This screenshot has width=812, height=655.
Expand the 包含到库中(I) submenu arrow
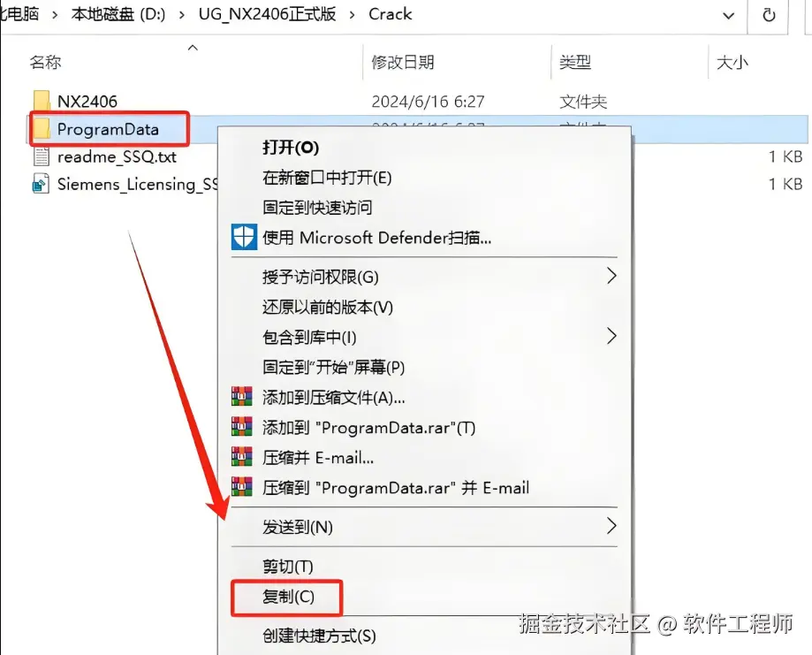click(x=611, y=336)
